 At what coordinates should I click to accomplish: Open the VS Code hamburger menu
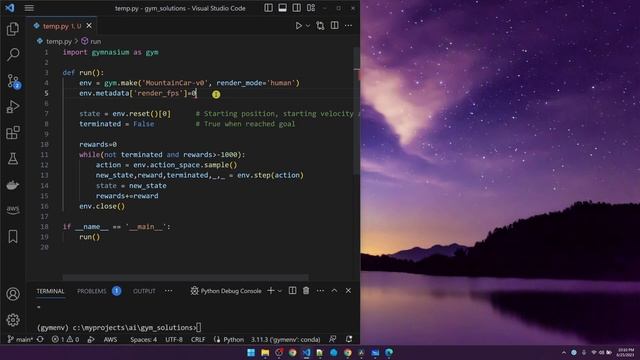tap(29, 8)
